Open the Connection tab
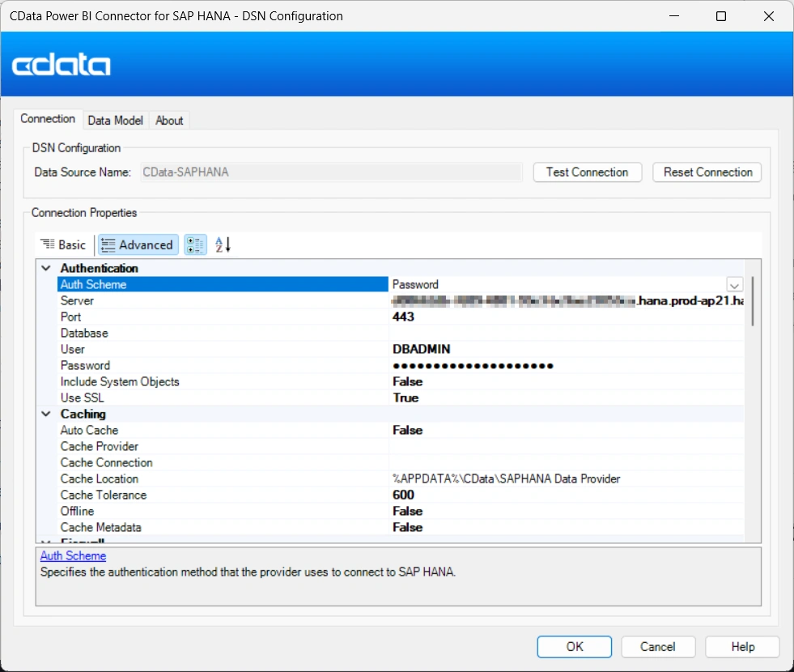794x672 pixels. click(48, 119)
